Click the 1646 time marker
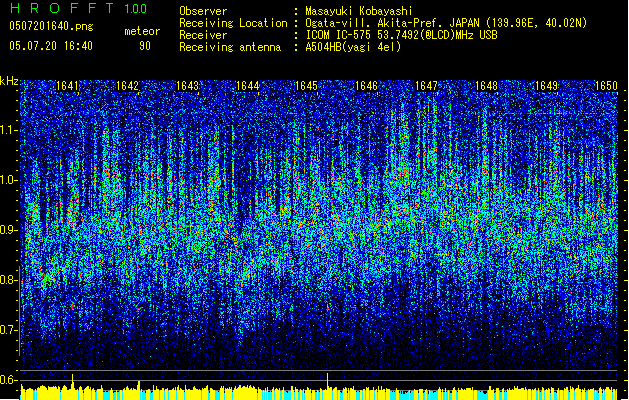The width and height of the screenshot is (629, 400). (366, 86)
